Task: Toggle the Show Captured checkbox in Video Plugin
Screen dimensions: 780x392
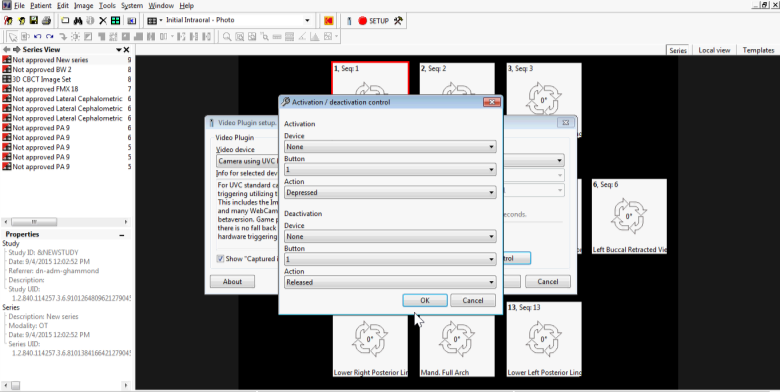Action: tap(220, 259)
